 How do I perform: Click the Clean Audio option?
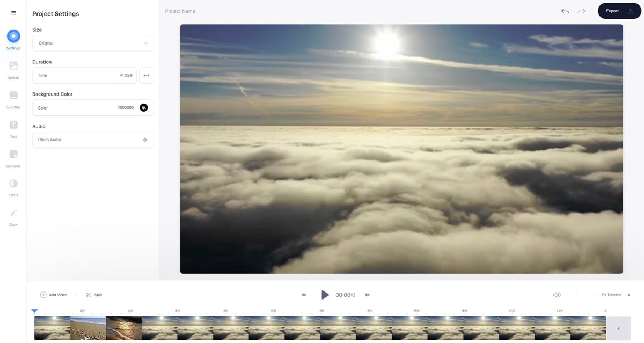point(93,140)
